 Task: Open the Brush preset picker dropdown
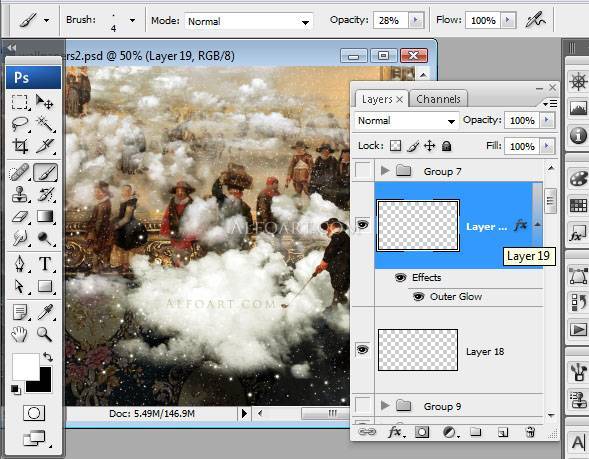coord(132,20)
